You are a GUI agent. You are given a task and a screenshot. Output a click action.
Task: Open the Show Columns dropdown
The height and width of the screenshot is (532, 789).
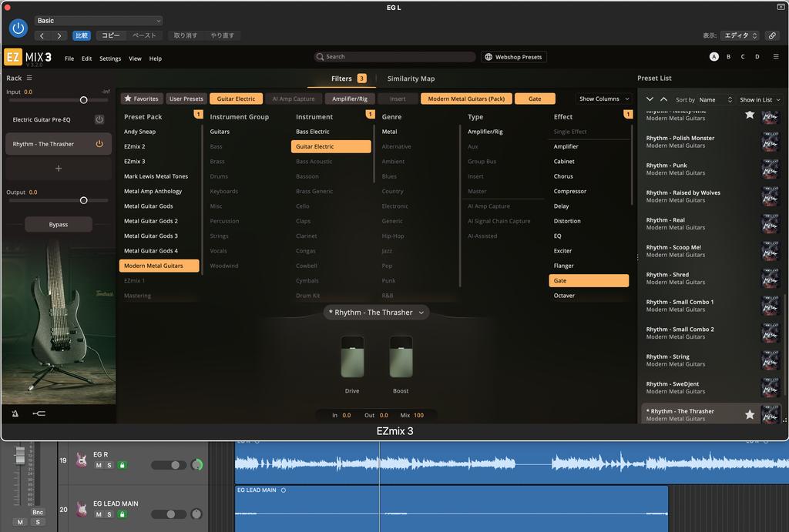(x=604, y=99)
